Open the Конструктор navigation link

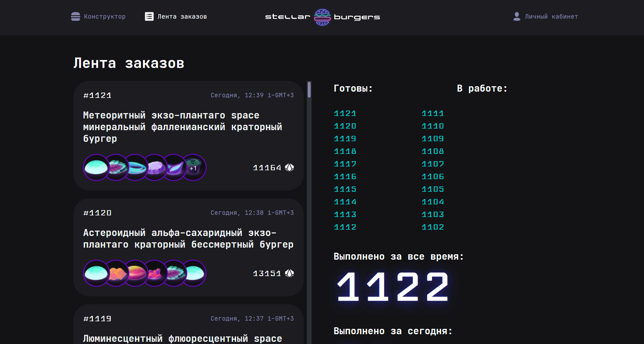tap(98, 16)
